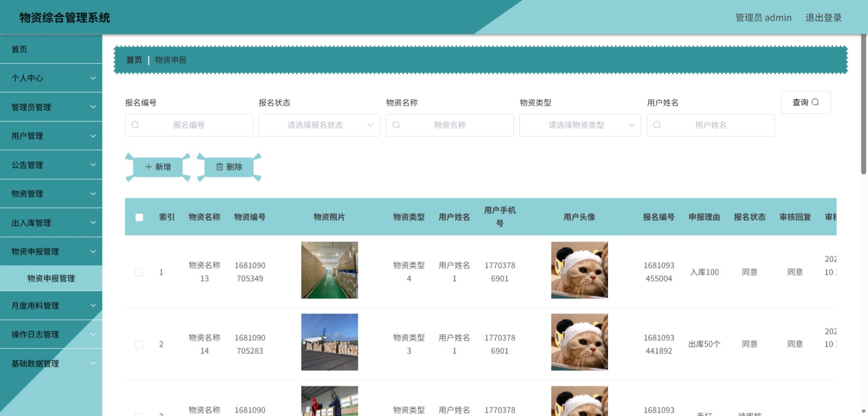Viewport: 868px width, 416px height.
Task: Click 退出登录 in the header
Action: (823, 18)
